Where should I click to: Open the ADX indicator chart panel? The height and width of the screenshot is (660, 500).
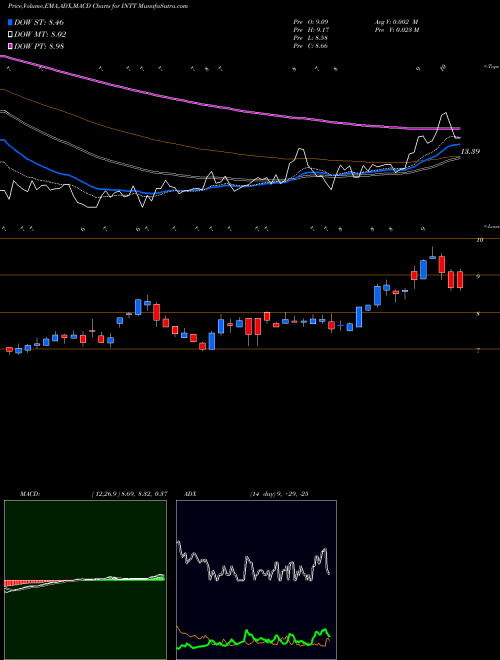256,580
